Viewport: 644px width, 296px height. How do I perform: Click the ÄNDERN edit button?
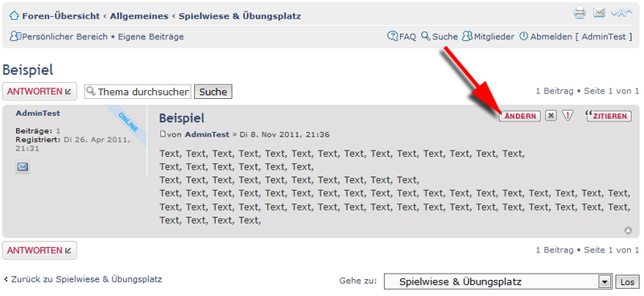(x=519, y=116)
